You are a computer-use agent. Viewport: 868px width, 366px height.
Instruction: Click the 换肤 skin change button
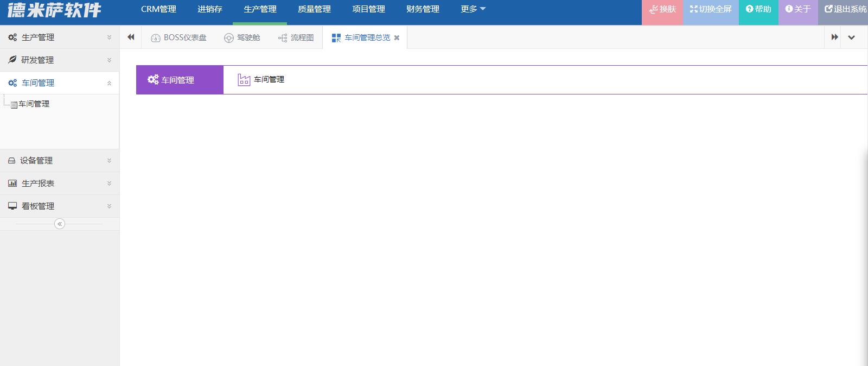pyautogui.click(x=662, y=9)
